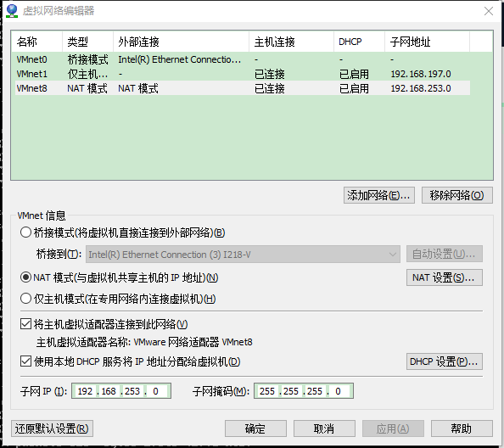Click 还原默认设置 button
Screen dimensions: 504x448
52,428
